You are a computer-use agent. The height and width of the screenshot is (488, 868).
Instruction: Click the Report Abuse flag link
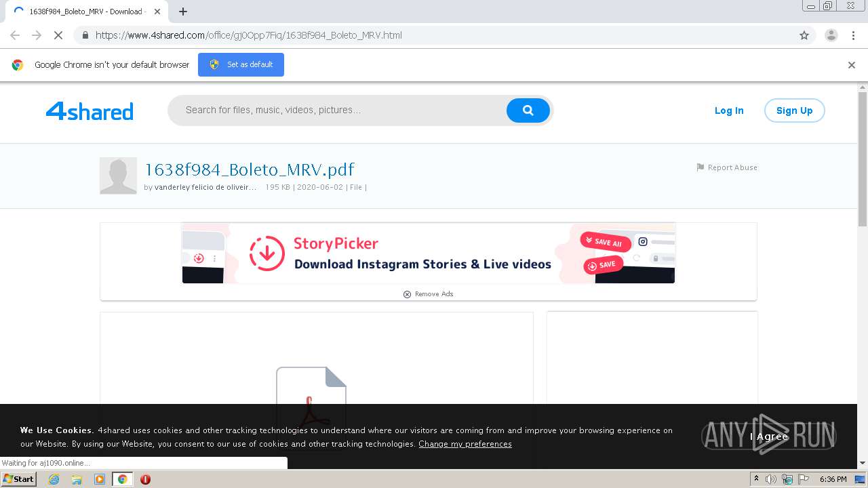[727, 167]
